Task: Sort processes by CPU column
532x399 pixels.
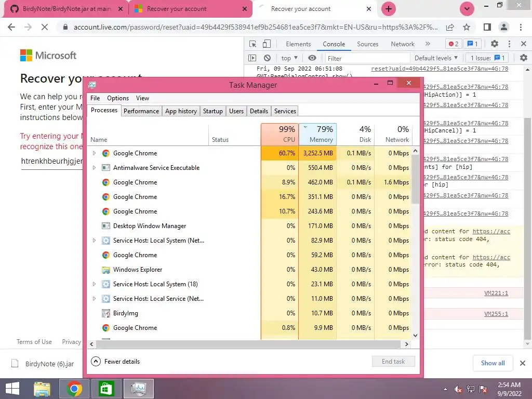Action: pos(280,135)
